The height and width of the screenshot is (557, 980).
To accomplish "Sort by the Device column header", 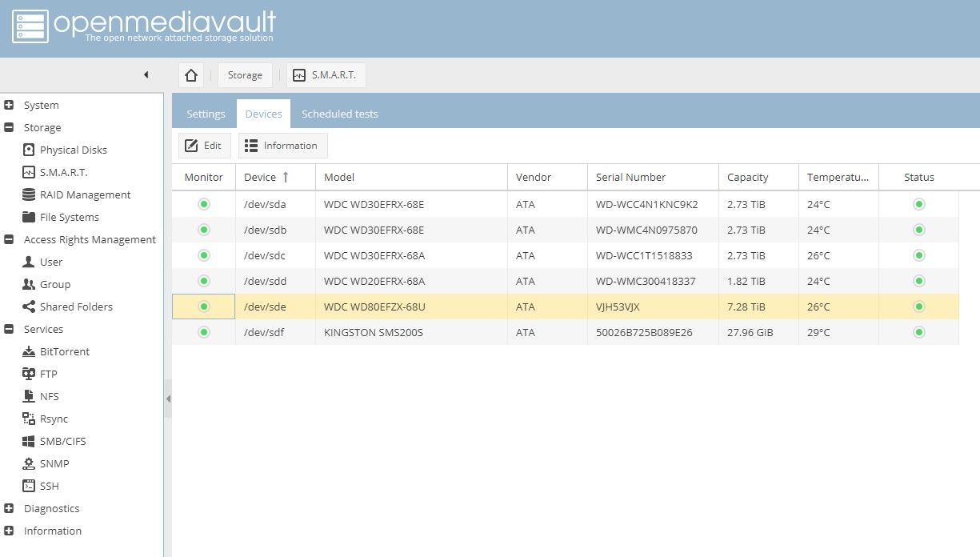I will pos(275,177).
